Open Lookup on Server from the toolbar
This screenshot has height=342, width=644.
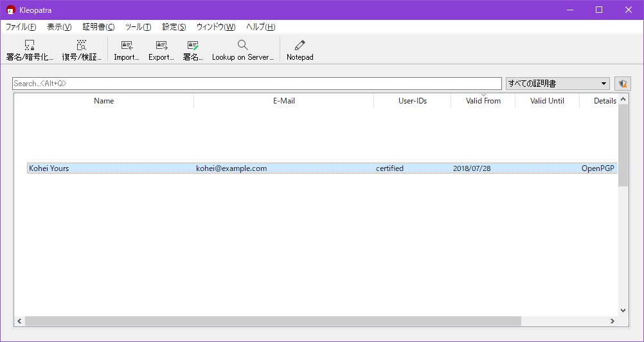[x=242, y=46]
